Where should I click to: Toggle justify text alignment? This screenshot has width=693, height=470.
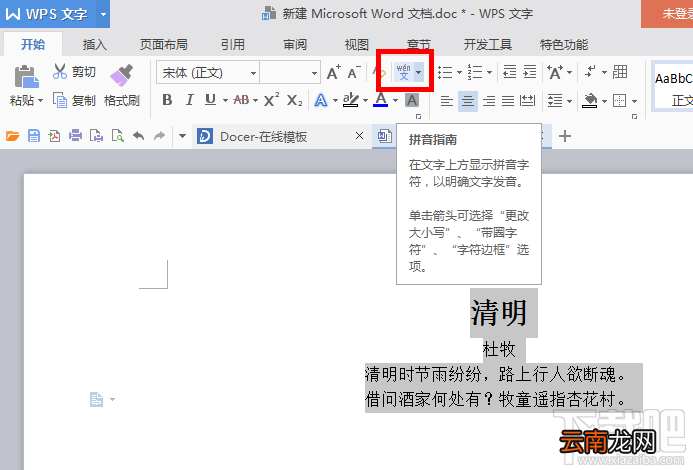508,101
